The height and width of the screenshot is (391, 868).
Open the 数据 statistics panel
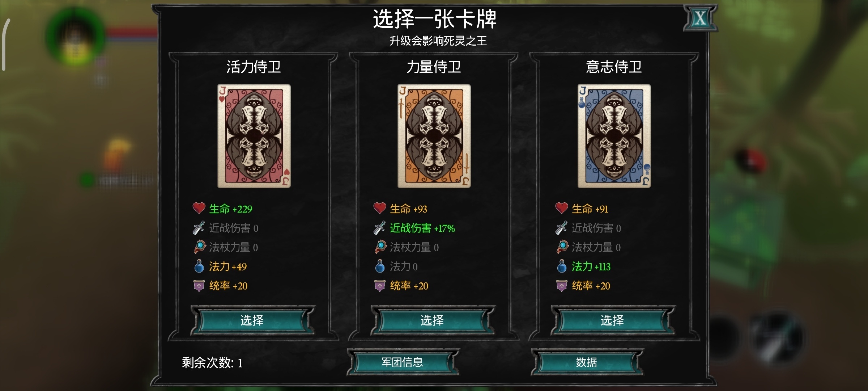coord(587,362)
